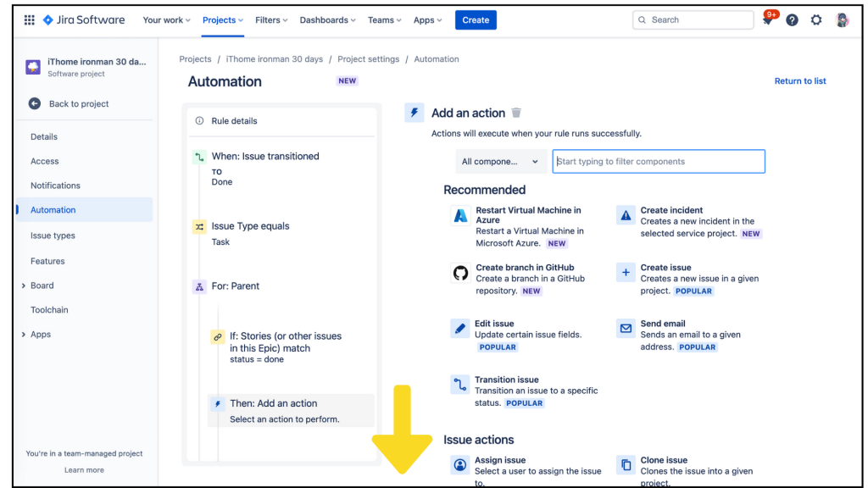Click the Create incident warning icon
Viewport: 868px width, 488px height.
(626, 216)
